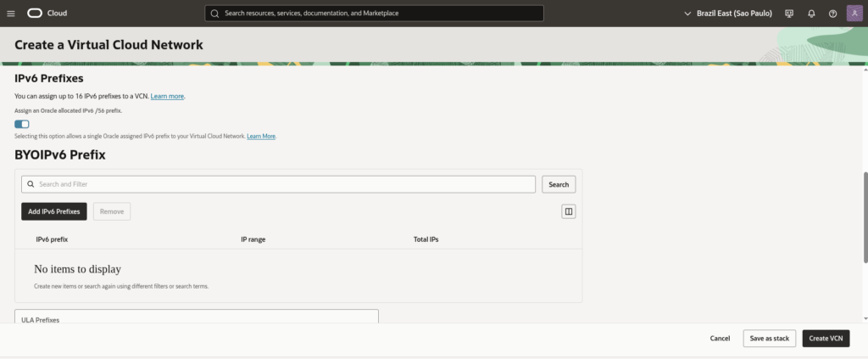Open the help question mark icon
Image resolution: width=868 pixels, height=359 pixels.
[832, 14]
